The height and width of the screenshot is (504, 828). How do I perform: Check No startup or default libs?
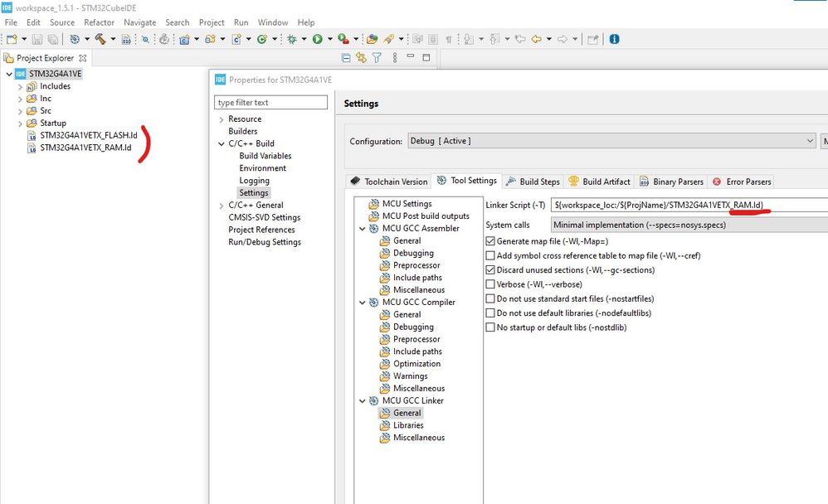[490, 327]
